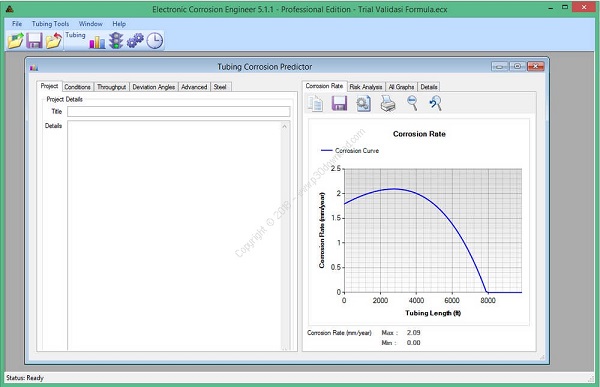Select the Details tab on right panel
This screenshot has height=387, width=600.
(x=429, y=87)
